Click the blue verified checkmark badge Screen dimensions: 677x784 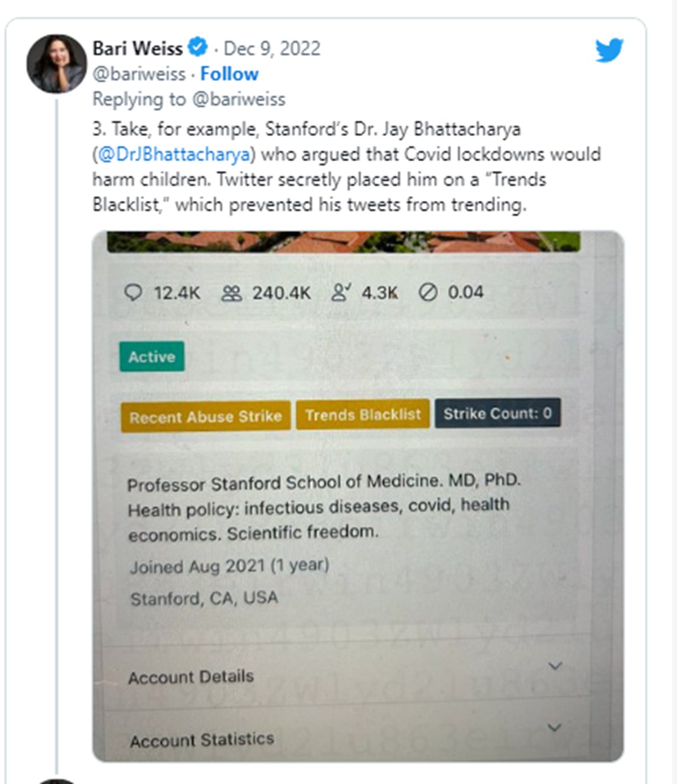tap(197, 47)
